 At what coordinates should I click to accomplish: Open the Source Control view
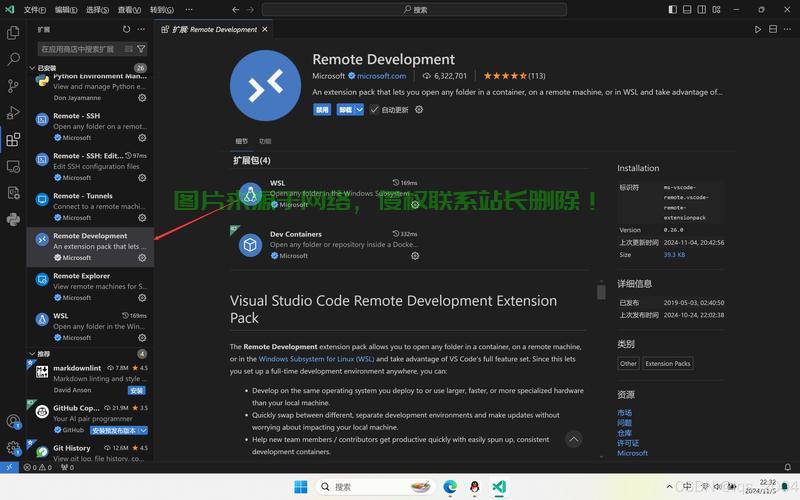pos(13,86)
